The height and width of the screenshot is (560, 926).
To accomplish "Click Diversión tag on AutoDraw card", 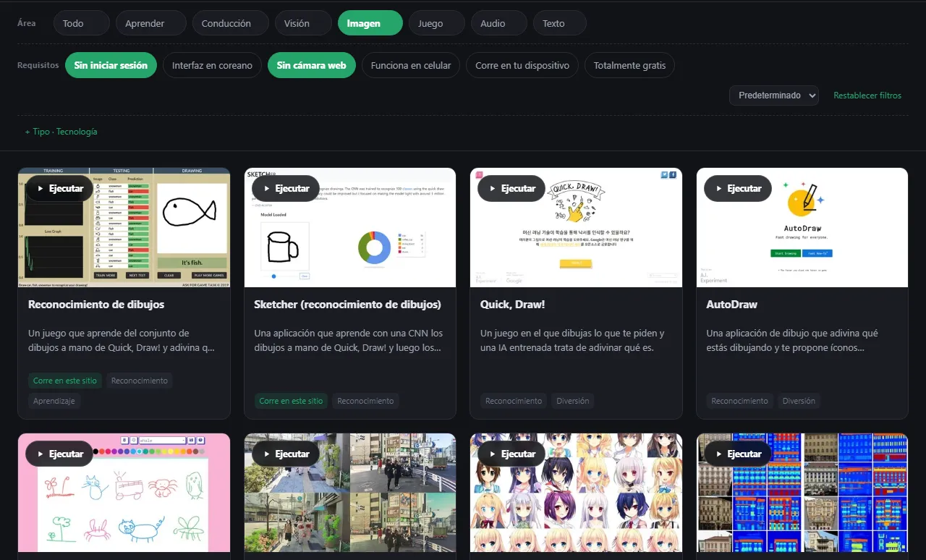I will click(x=799, y=401).
